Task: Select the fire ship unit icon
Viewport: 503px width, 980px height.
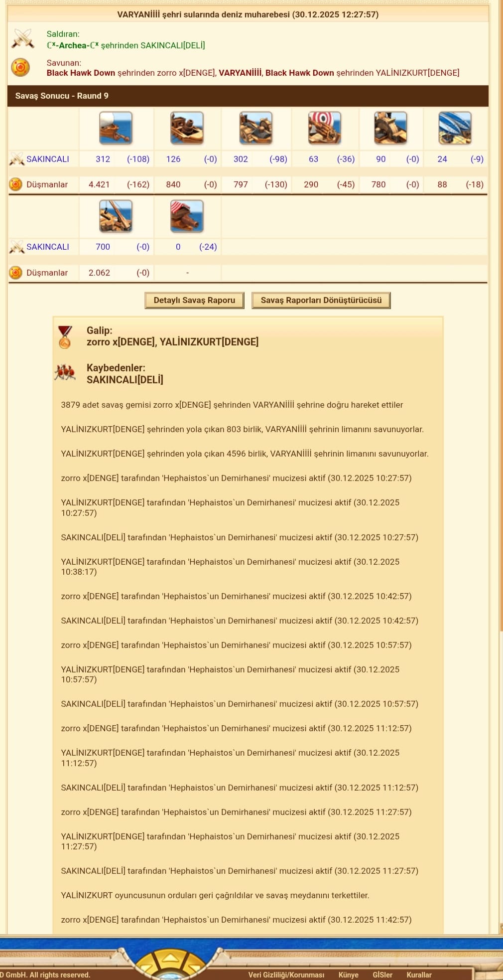Action: [187, 128]
